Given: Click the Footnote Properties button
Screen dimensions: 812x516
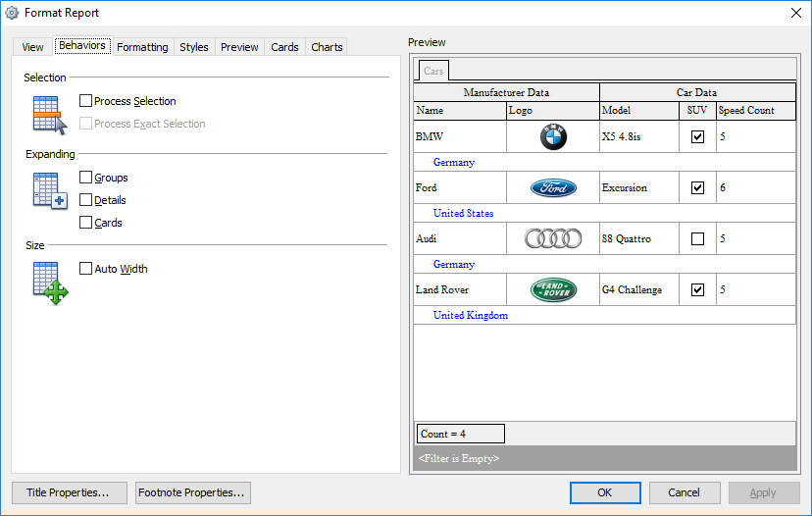Looking at the screenshot, I should coord(193,492).
